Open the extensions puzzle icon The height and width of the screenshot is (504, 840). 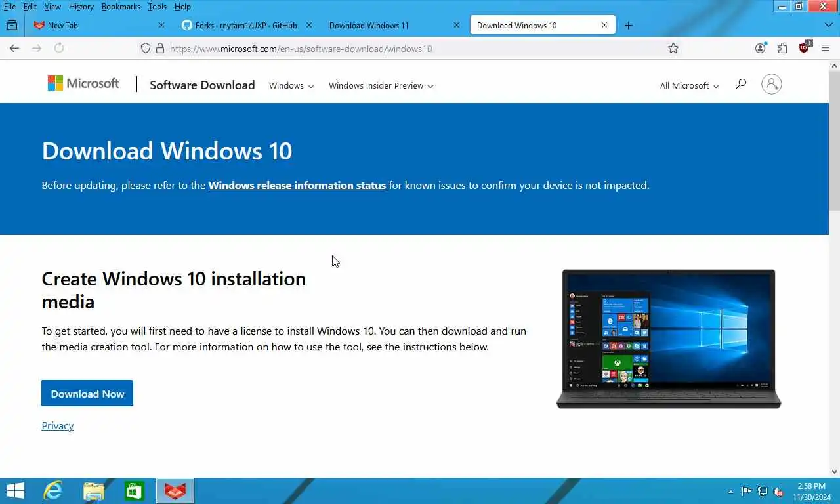click(x=782, y=48)
